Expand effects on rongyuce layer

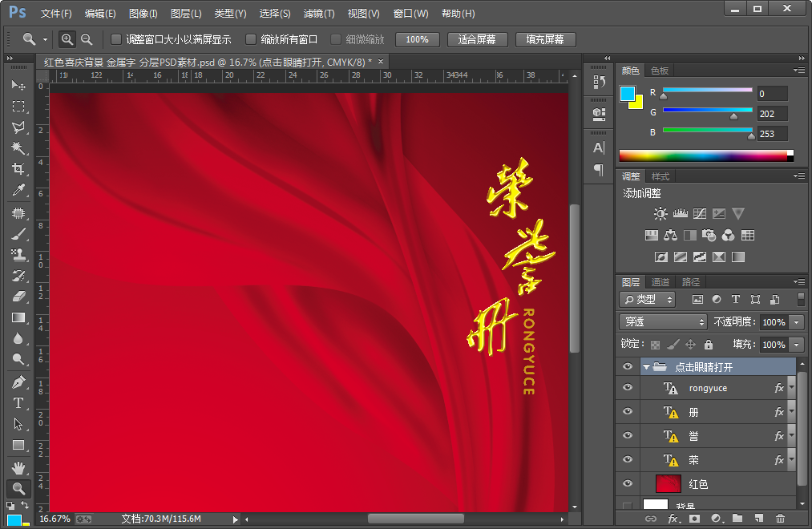[791, 387]
